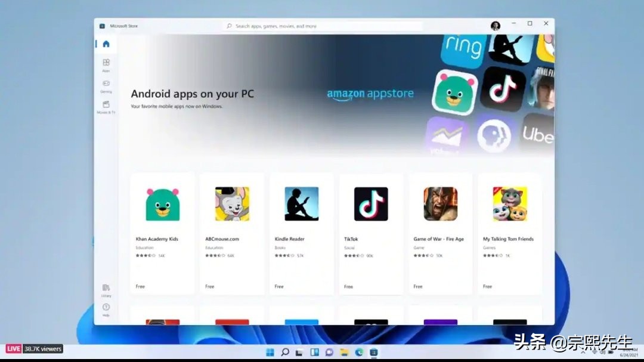Screen dimensions: 644x362
Task: Click the Microsoft Store logo in title bar
Action: [x=102, y=26]
